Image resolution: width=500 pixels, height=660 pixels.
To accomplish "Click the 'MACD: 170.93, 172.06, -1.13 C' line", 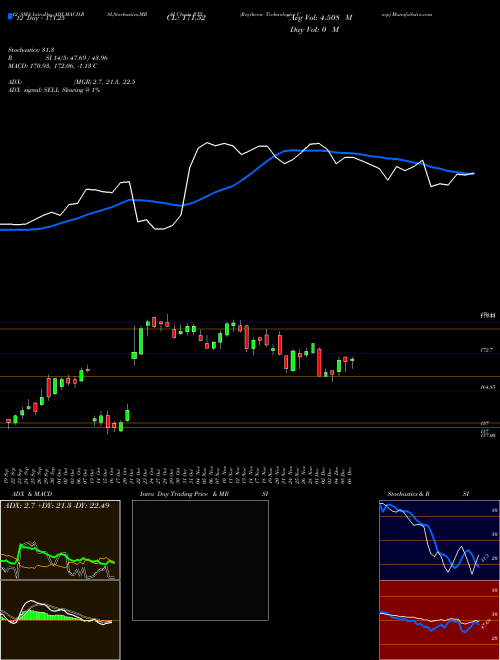I will 53,66.
